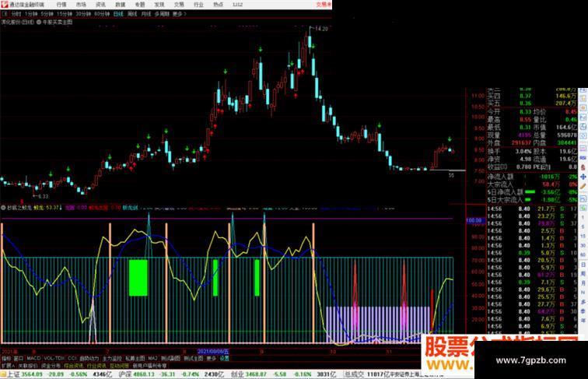This screenshot has height=379, width=588.
Task: Switch sub-chart to VOL-TDX indicator
Action: (54, 358)
